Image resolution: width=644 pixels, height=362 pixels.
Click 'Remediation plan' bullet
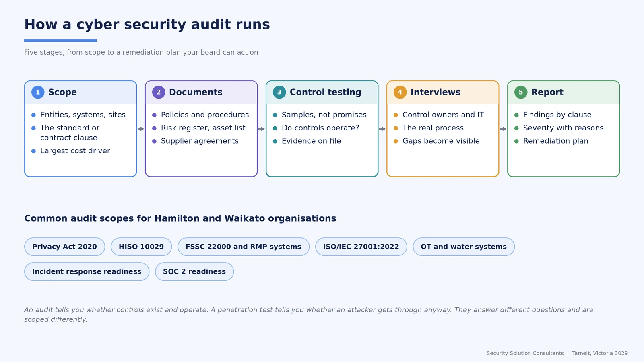[556, 141]
